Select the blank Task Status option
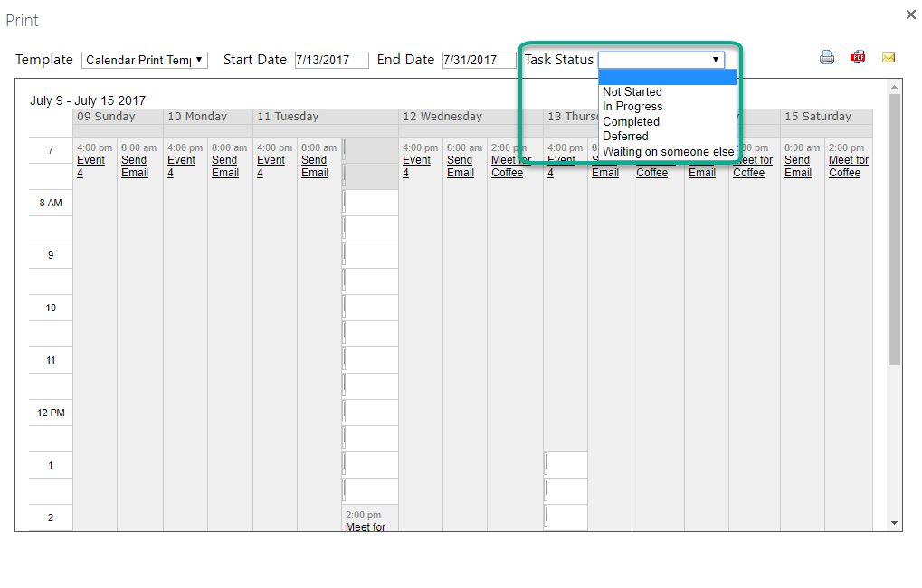The height and width of the screenshot is (588, 922). (x=668, y=77)
